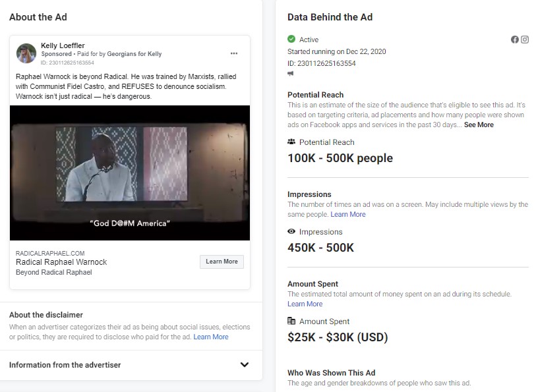
Task: Click the Facebook platform icon
Action: 515,40
